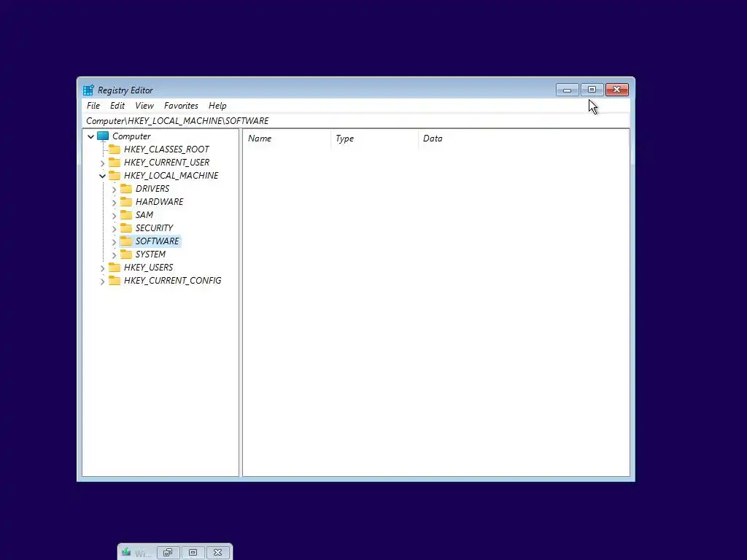Click the HKEY_CURRENT_CONFIG folder icon
Viewport: 747px width, 560px height.
point(115,281)
